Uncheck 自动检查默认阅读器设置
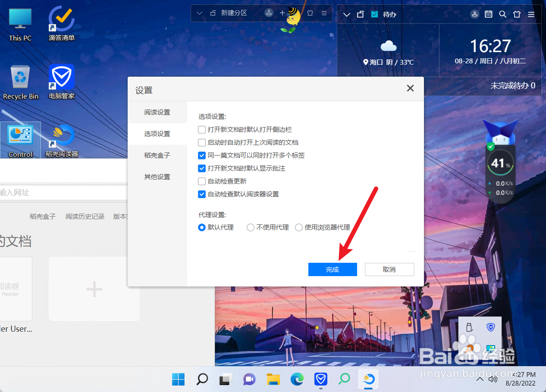 pos(201,194)
